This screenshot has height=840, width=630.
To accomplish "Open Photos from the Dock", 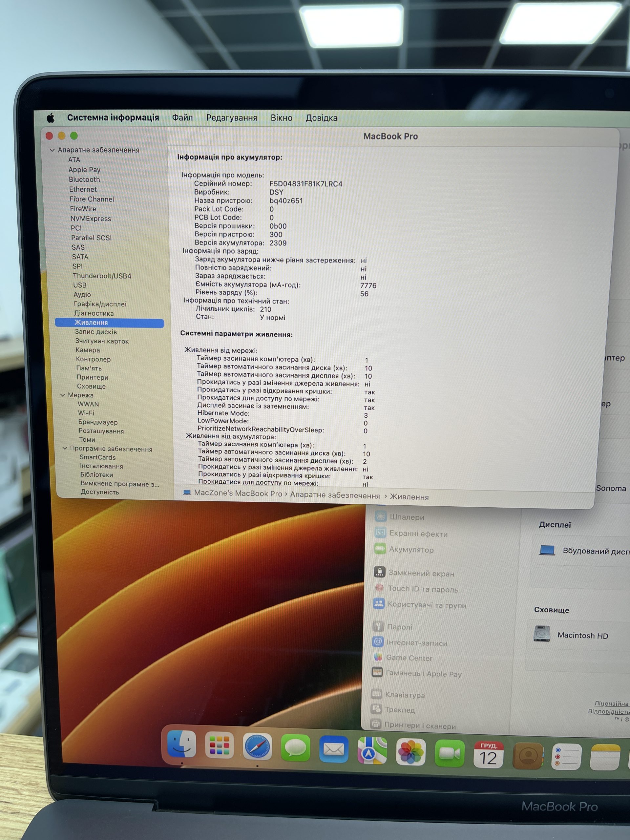I will (410, 752).
